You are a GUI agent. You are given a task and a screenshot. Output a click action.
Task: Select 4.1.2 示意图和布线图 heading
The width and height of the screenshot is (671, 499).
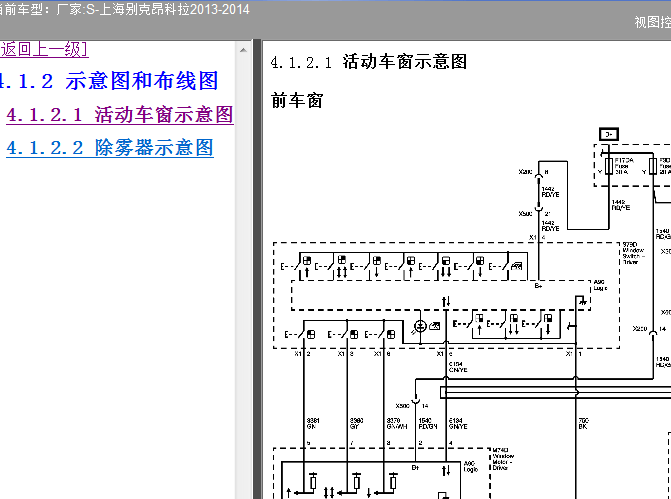(109, 81)
